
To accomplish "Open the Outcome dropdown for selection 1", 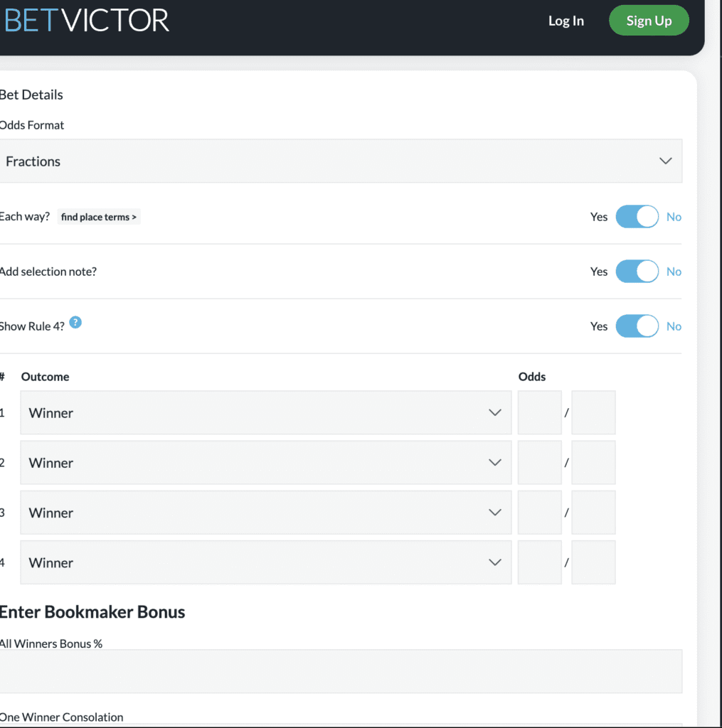I will click(x=265, y=413).
